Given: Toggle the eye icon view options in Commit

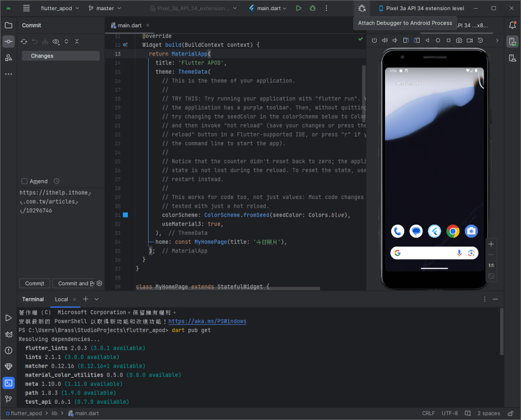Looking at the screenshot, I should coord(56,42).
